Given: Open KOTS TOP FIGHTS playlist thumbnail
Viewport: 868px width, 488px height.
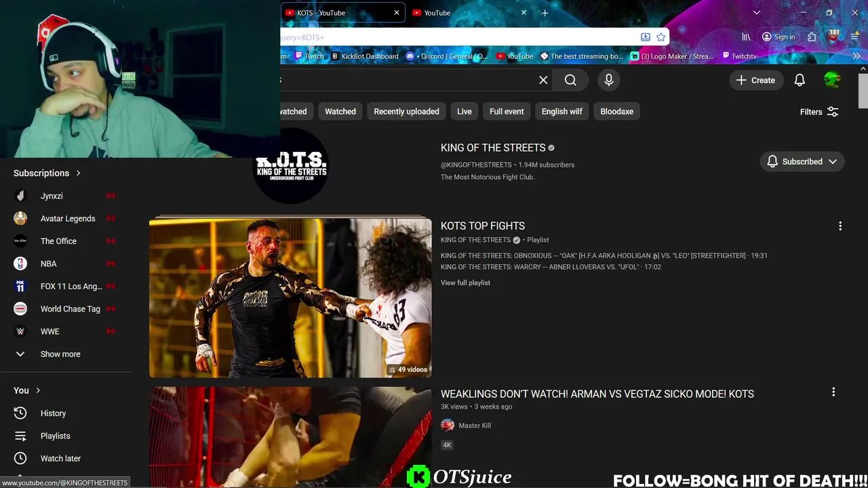Looking at the screenshot, I should point(290,298).
